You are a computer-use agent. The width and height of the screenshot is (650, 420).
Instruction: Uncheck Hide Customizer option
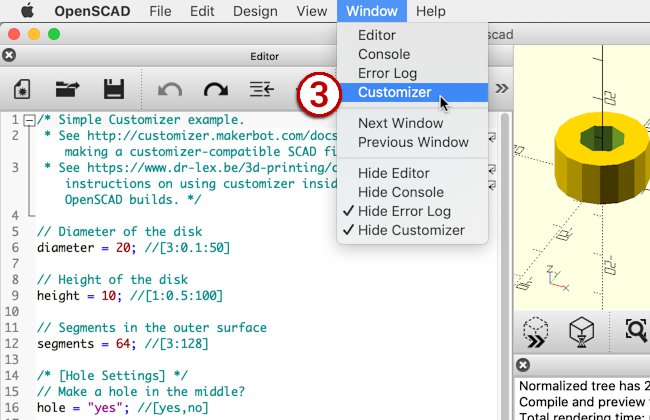pos(412,231)
